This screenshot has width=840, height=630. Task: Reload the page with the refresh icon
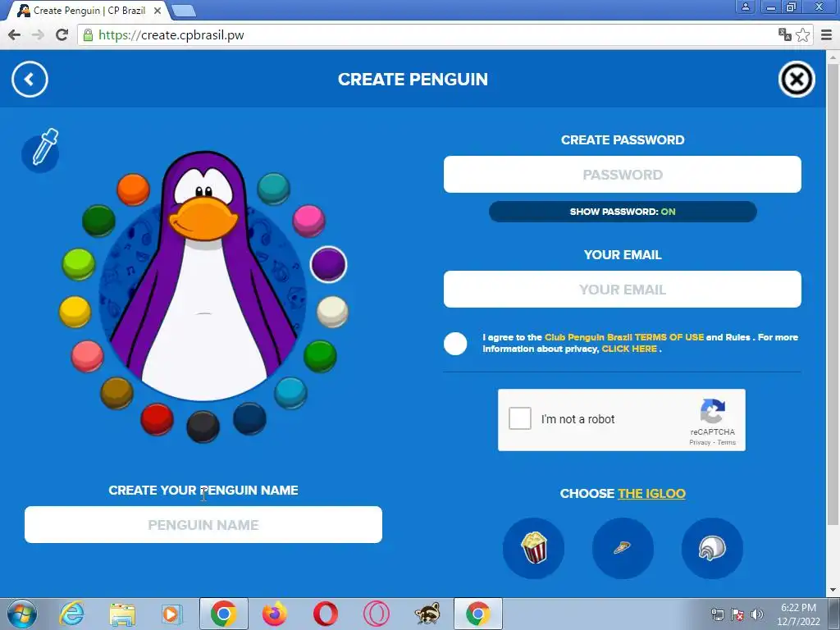[x=62, y=34]
